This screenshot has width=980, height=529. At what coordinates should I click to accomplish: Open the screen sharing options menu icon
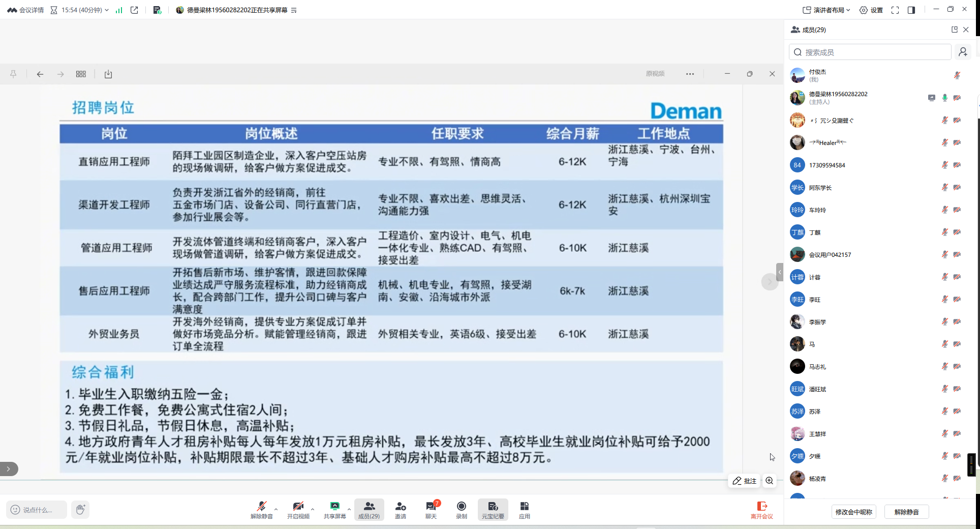294,10
